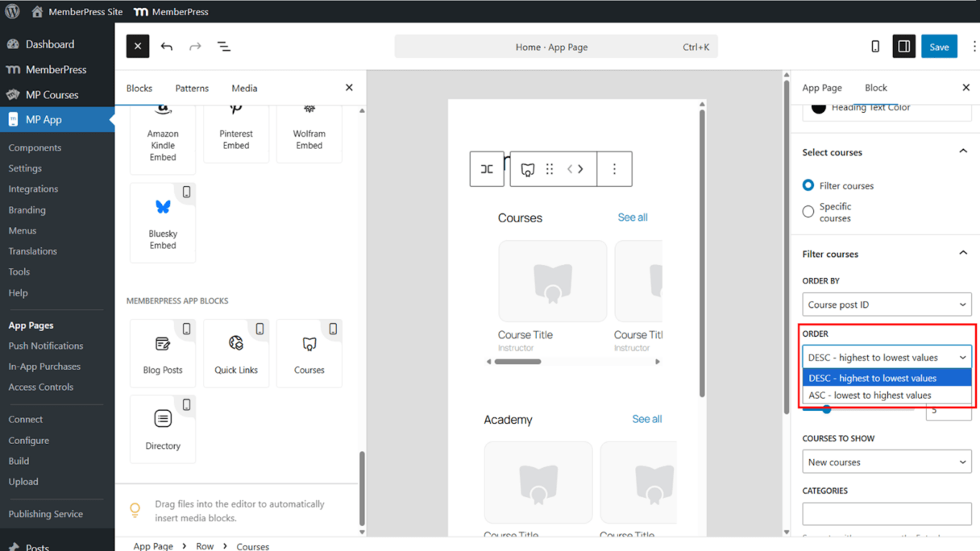Switch to the Media tab

pos(244,88)
